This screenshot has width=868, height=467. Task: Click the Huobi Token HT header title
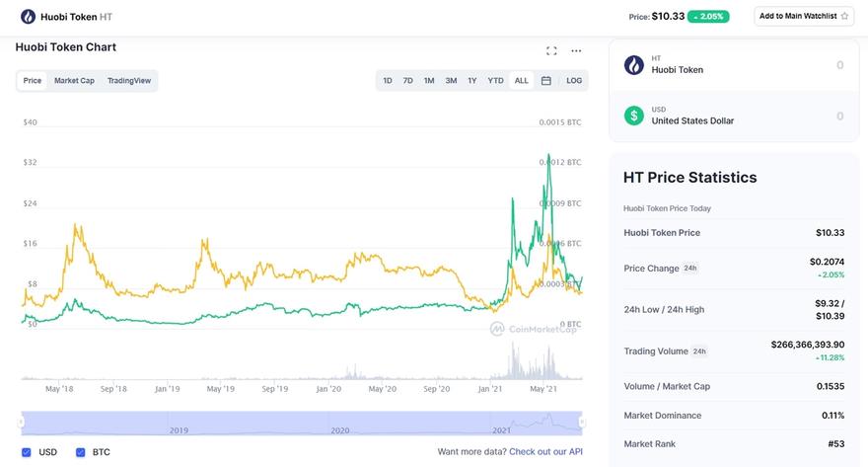coord(76,17)
